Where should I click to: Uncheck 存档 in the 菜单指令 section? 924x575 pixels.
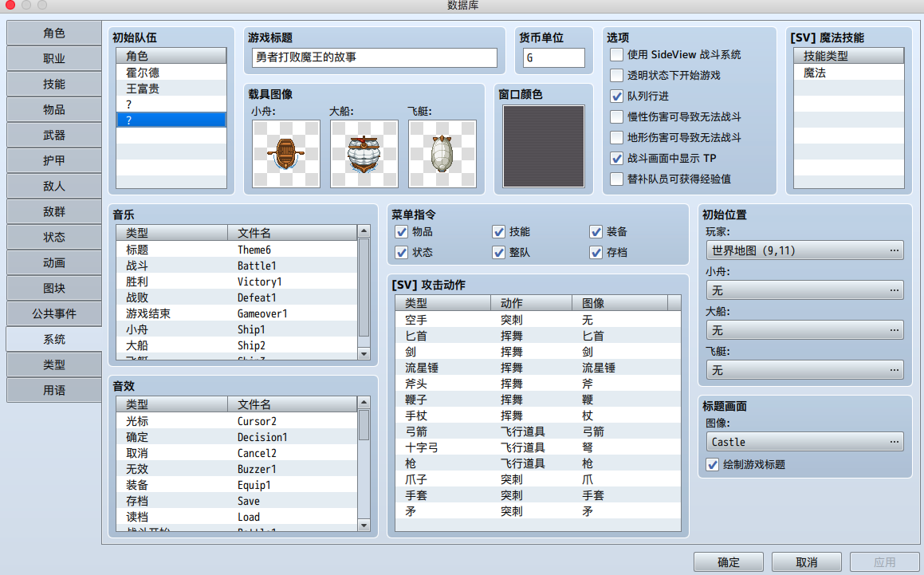click(596, 252)
